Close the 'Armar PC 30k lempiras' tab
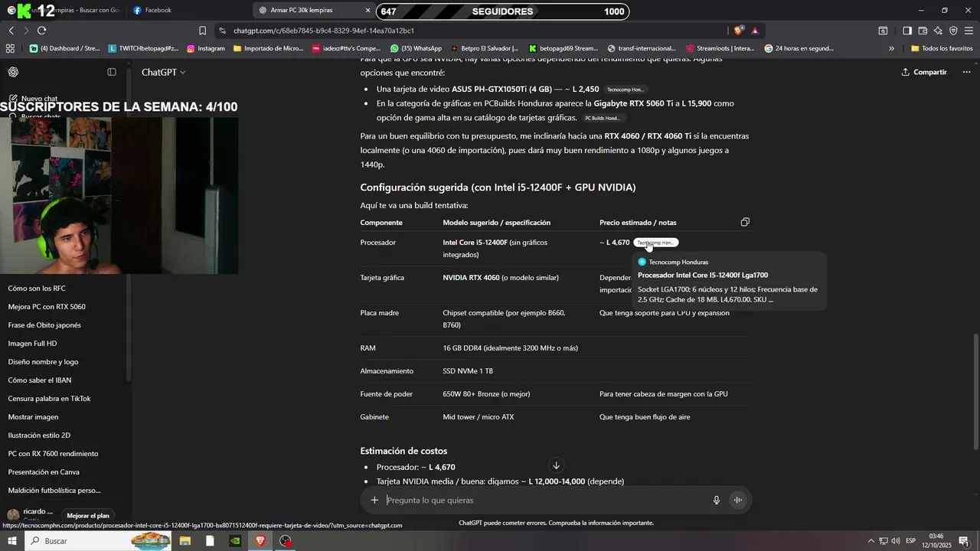The image size is (980, 551). pos(368,10)
